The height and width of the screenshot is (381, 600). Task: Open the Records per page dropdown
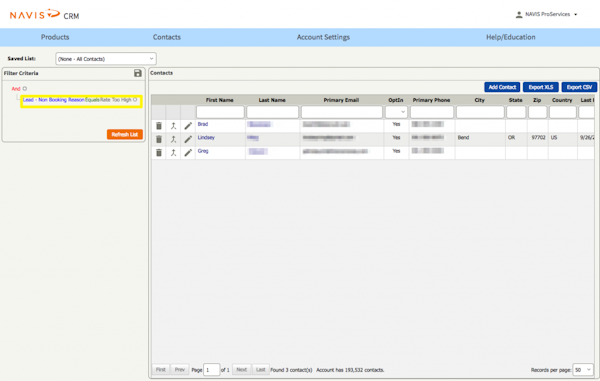(583, 370)
